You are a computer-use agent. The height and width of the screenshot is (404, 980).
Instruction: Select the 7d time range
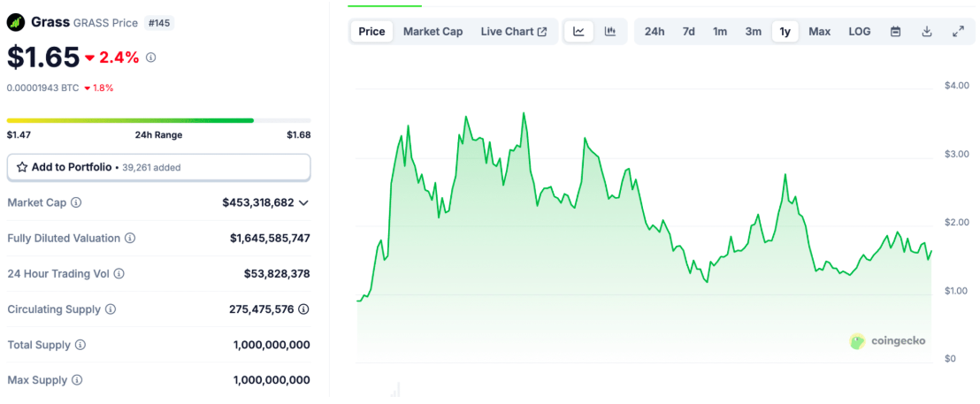tap(688, 32)
